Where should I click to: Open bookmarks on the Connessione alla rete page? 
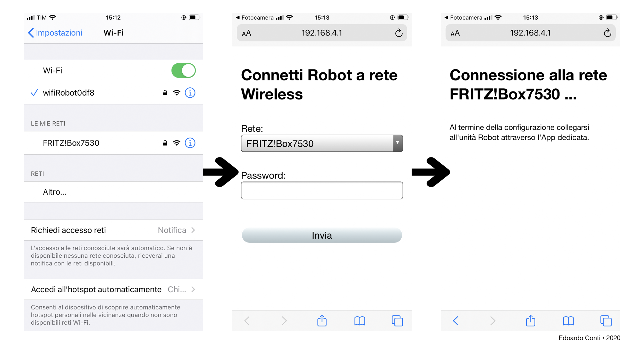pyautogui.click(x=568, y=321)
